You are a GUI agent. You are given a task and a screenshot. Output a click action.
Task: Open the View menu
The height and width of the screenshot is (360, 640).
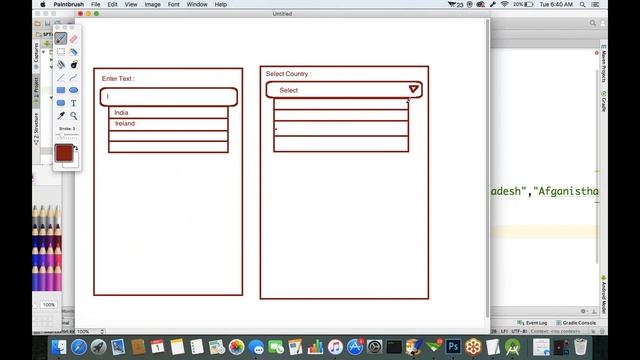coord(131,4)
